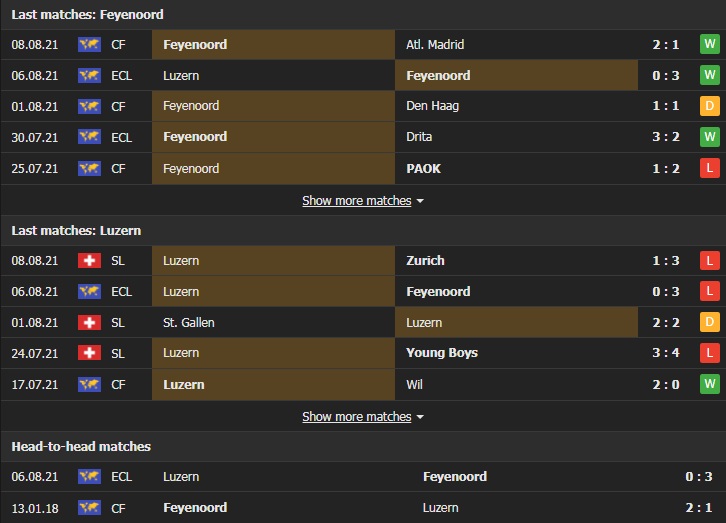
Task: Click the Swiss flag icon in Zurich match row
Action: pyautogui.click(x=89, y=261)
